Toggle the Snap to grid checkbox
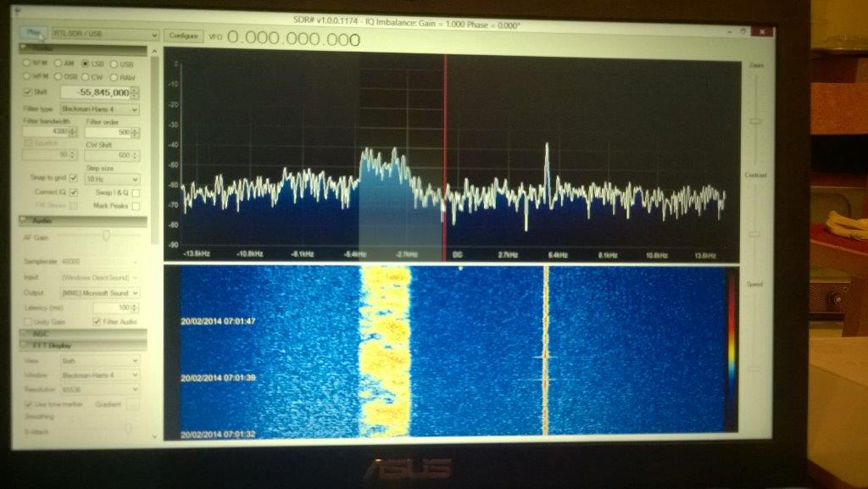 point(73,178)
